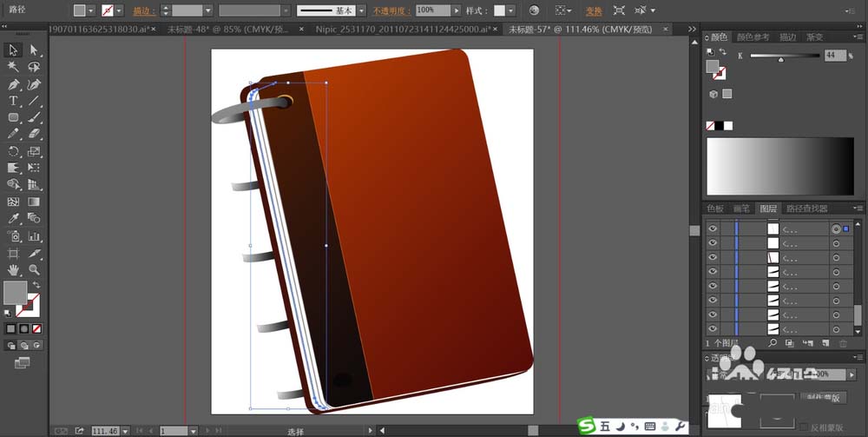This screenshot has height=437, width=868.
Task: Set toolbox paint mode to None
Action: 37,328
